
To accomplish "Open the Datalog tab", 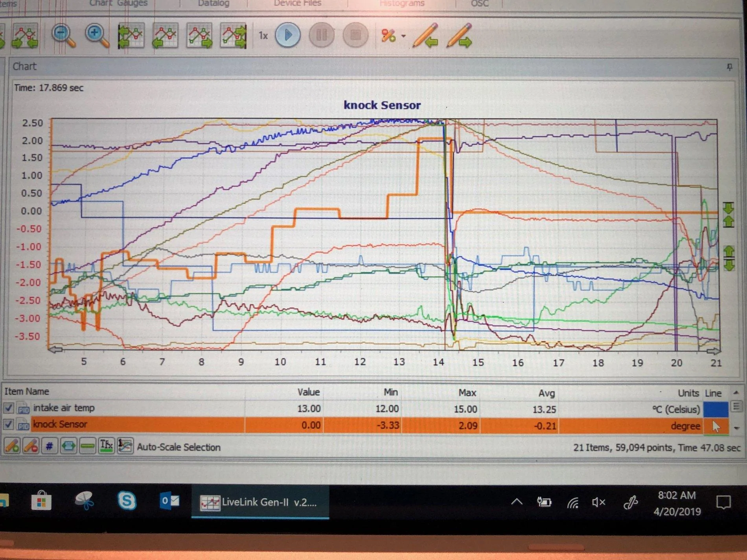I will click(x=213, y=3).
